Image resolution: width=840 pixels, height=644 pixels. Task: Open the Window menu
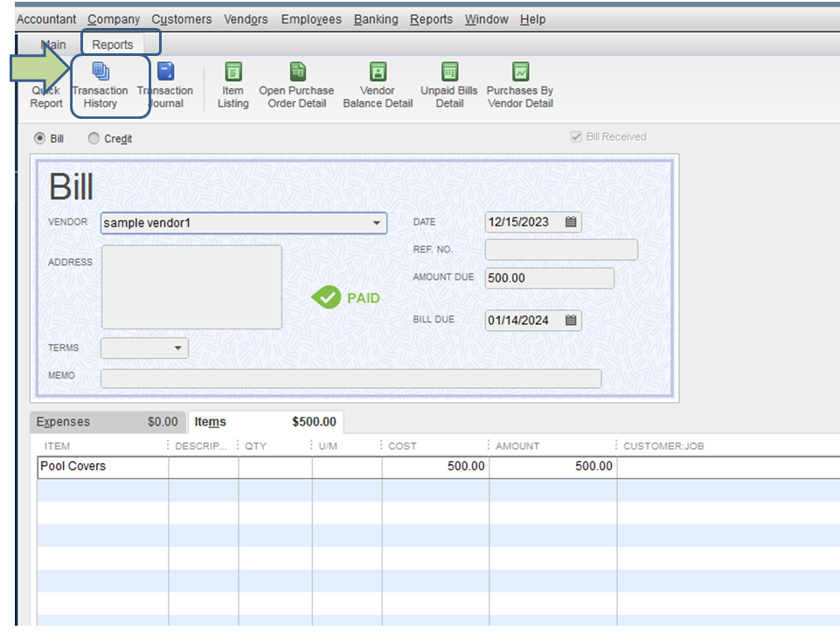[x=486, y=19]
